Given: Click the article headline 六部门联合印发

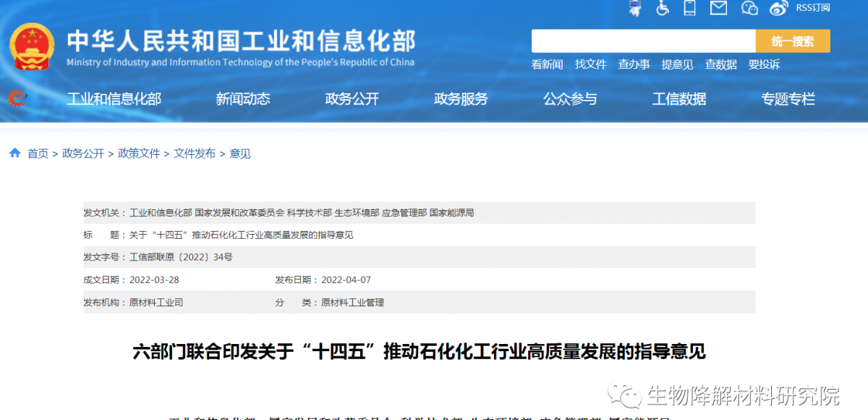Looking at the screenshot, I should [x=420, y=353].
